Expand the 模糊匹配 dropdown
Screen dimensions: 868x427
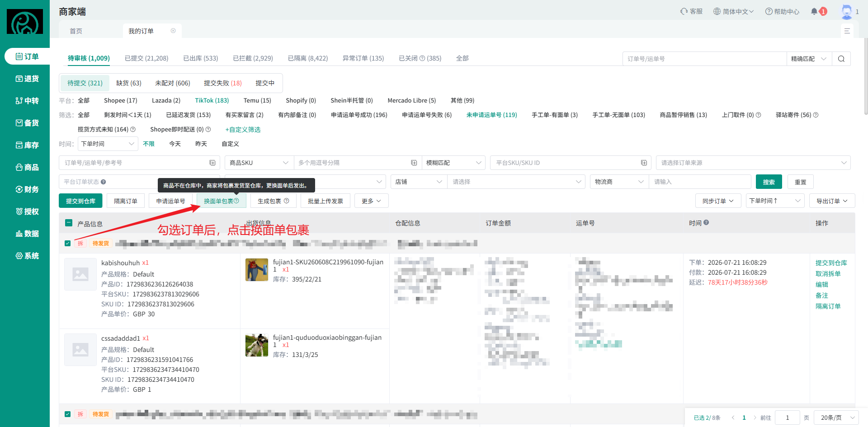[453, 163]
